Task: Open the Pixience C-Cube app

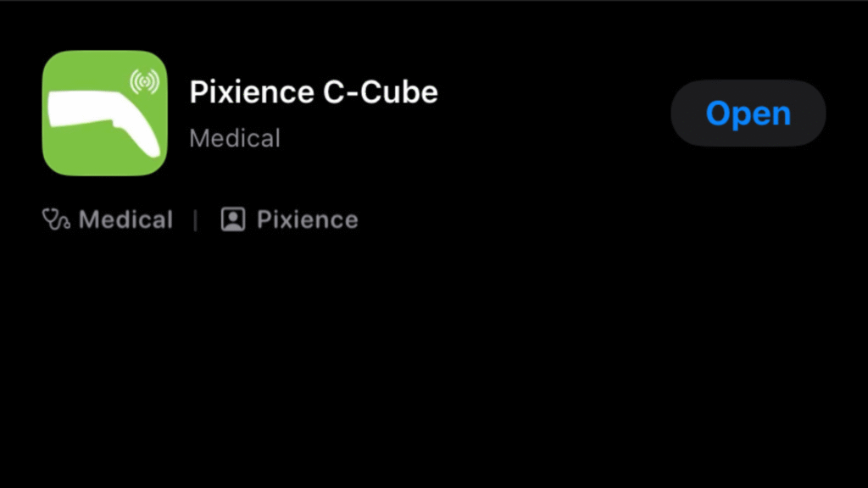Action: 748,113
